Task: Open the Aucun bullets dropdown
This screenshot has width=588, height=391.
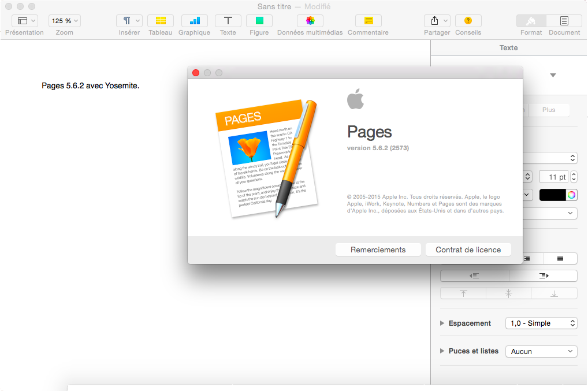Action: click(541, 351)
